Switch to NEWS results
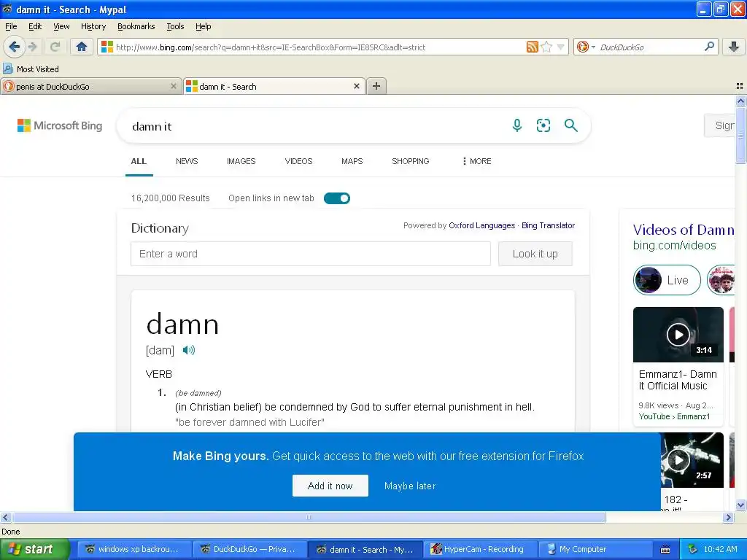747x560 pixels. (187, 161)
